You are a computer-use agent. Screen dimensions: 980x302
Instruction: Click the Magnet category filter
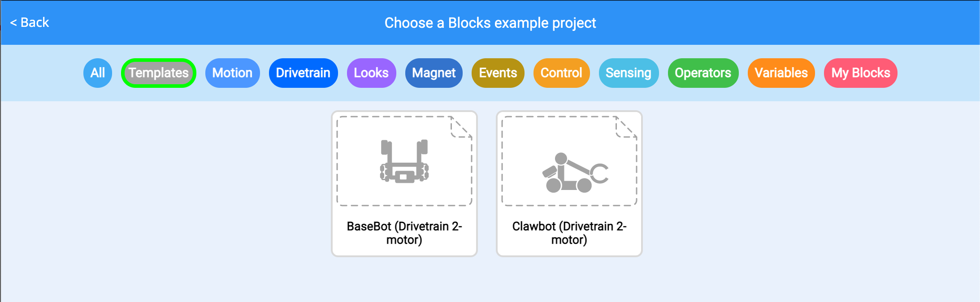[433, 73]
